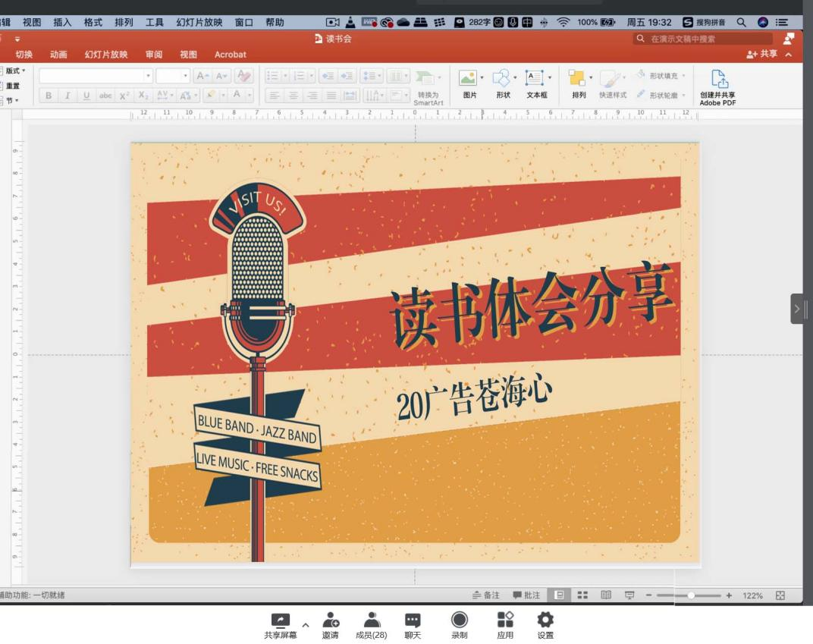Expand share screen options arrow
This screenshot has height=644, width=813.
point(305,625)
